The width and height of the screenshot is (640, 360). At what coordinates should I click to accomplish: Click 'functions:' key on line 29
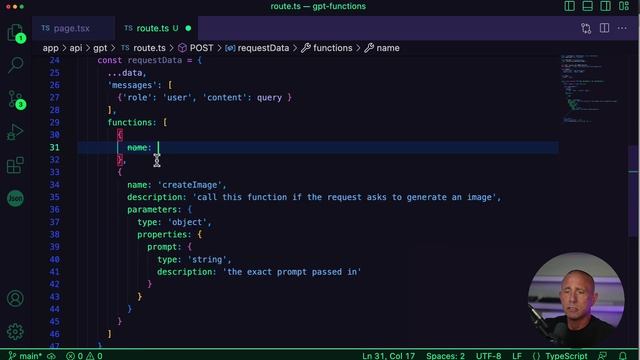[x=132, y=122]
